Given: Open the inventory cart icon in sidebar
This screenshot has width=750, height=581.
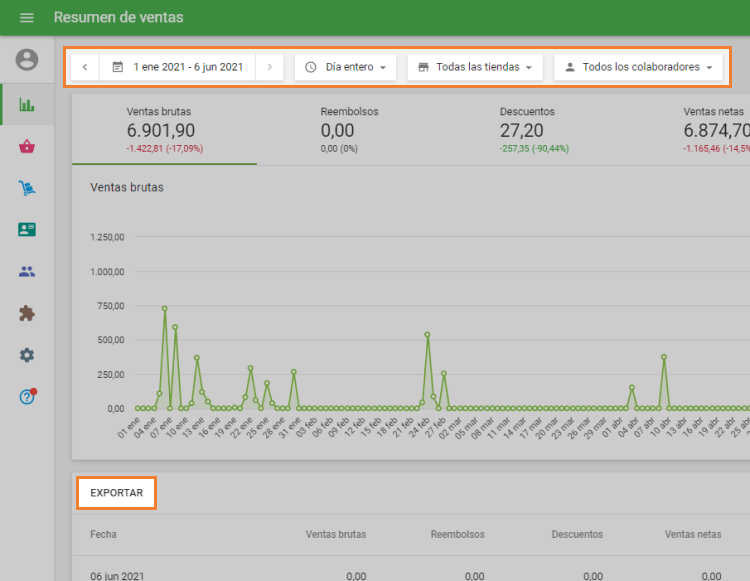Looking at the screenshot, I should coord(27,188).
